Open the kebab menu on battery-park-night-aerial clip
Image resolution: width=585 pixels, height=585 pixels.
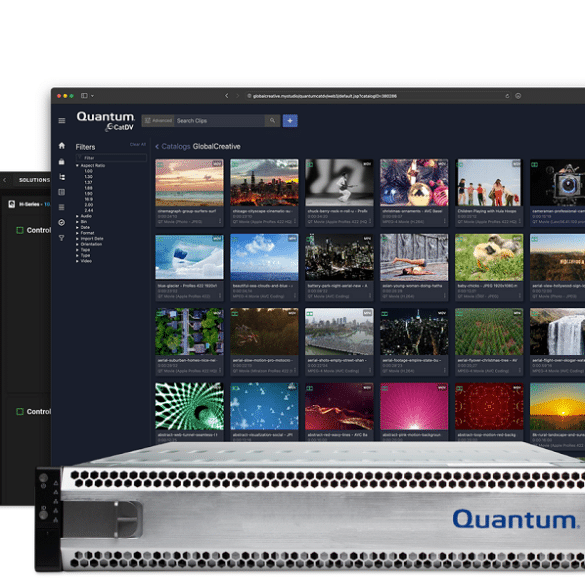pyautogui.click(x=370, y=296)
